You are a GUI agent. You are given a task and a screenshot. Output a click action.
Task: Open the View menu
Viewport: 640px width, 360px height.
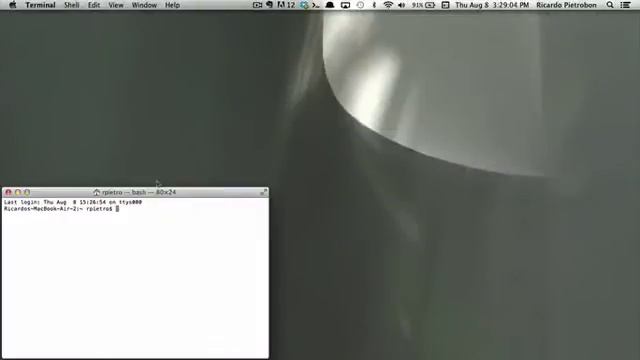click(x=116, y=5)
